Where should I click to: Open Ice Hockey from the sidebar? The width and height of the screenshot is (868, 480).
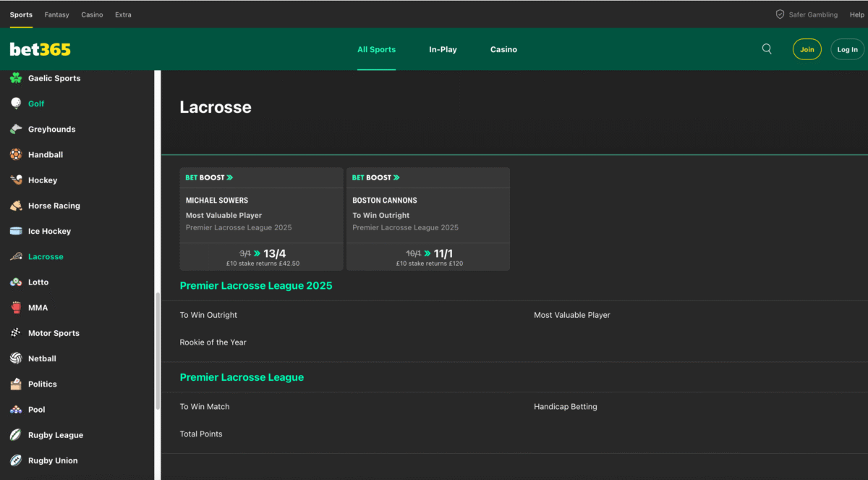point(49,231)
